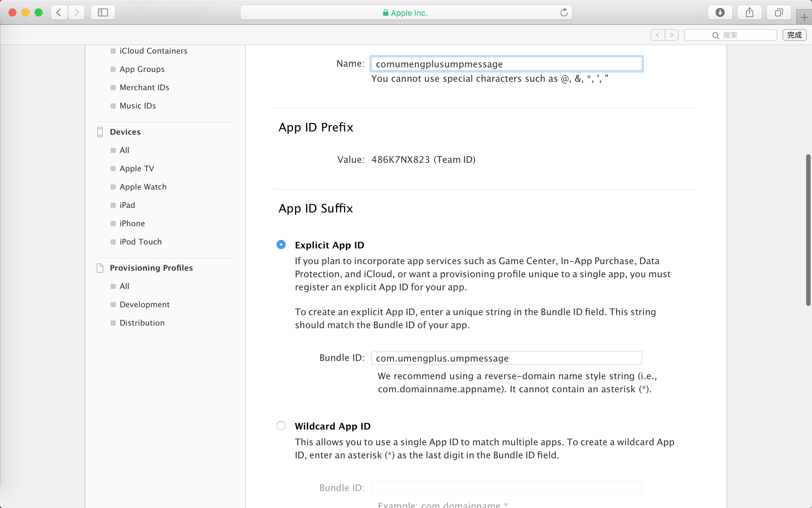Click the Devices phone icon

pyautogui.click(x=100, y=132)
